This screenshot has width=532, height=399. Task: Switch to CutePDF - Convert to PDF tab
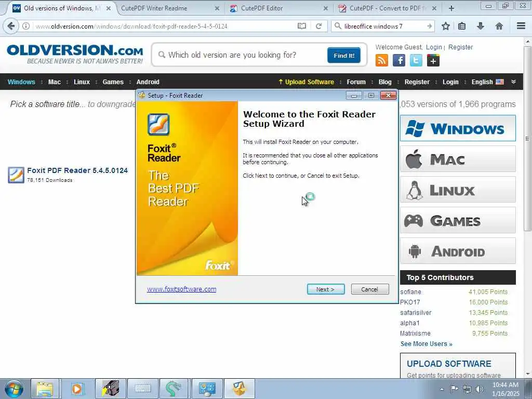[x=387, y=8]
